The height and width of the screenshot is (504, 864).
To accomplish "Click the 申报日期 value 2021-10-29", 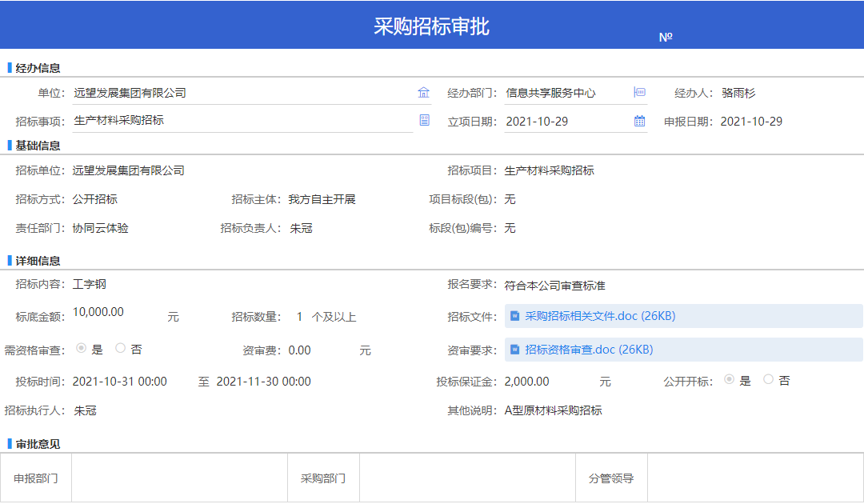I will 751,122.
